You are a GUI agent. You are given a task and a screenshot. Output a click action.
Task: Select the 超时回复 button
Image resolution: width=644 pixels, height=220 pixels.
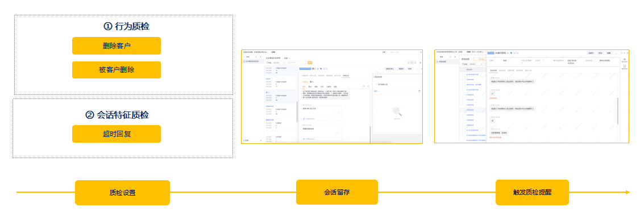point(116,134)
